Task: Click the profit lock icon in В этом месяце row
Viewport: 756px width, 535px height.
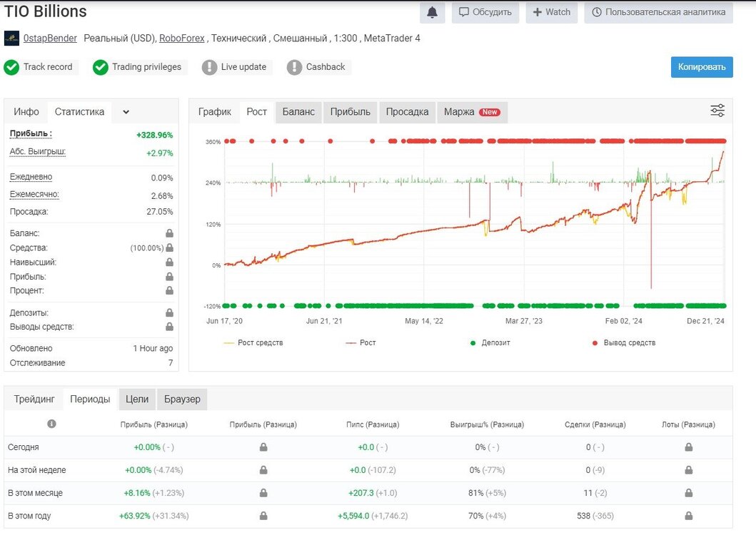Action: click(263, 493)
